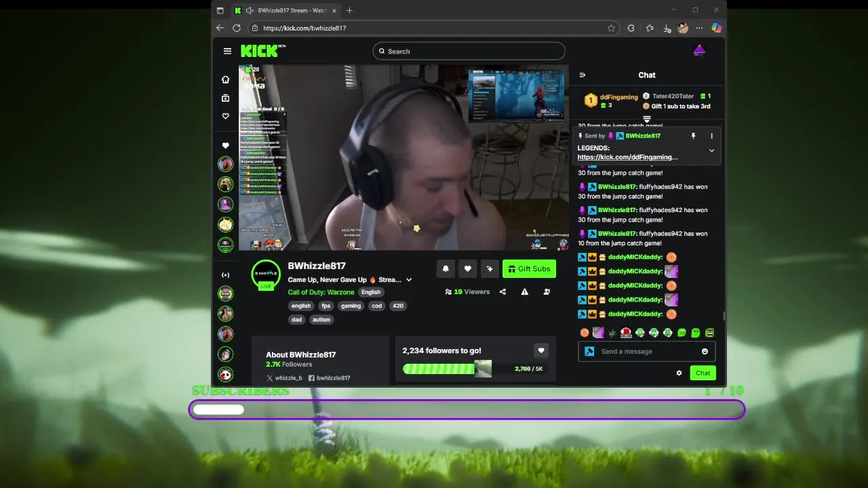Select the lowercase english tag
Viewport: 868px width, 488px height.
[301, 306]
